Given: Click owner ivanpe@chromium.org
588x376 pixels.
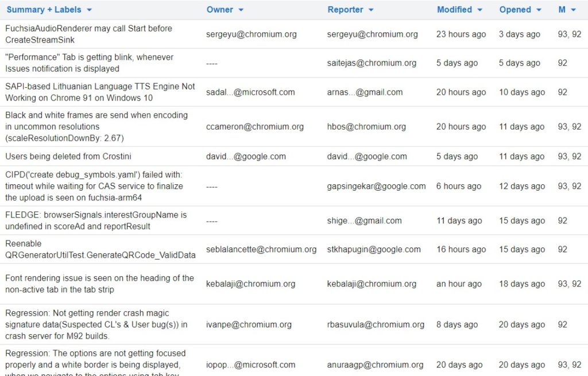Looking at the screenshot, I should tap(249, 325).
